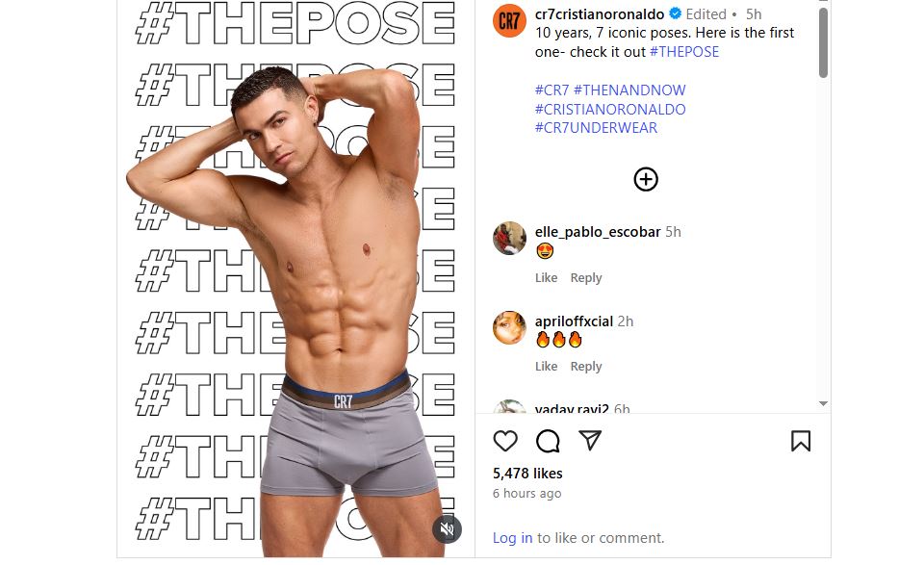
Task: Click the comments scrollbar thumb
Action: (x=823, y=41)
